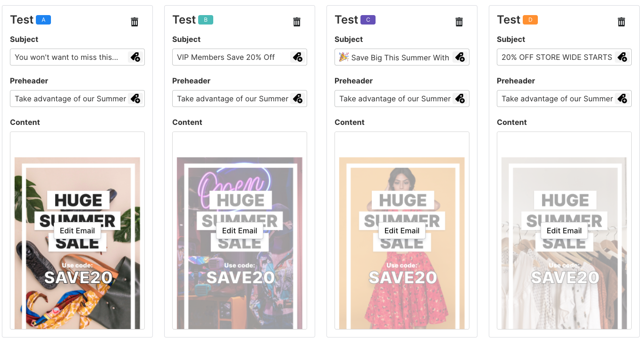Select the orange D badge
The height and width of the screenshot is (346, 644).
coord(530,20)
